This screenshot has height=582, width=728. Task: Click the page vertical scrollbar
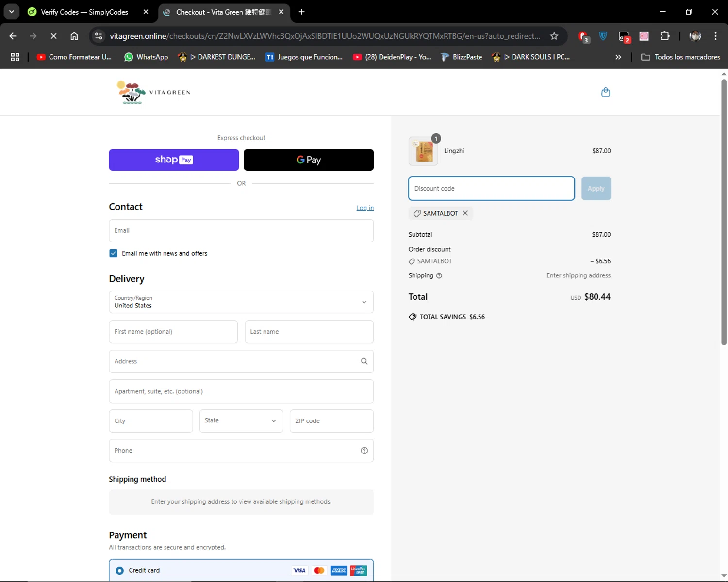tap(724, 212)
